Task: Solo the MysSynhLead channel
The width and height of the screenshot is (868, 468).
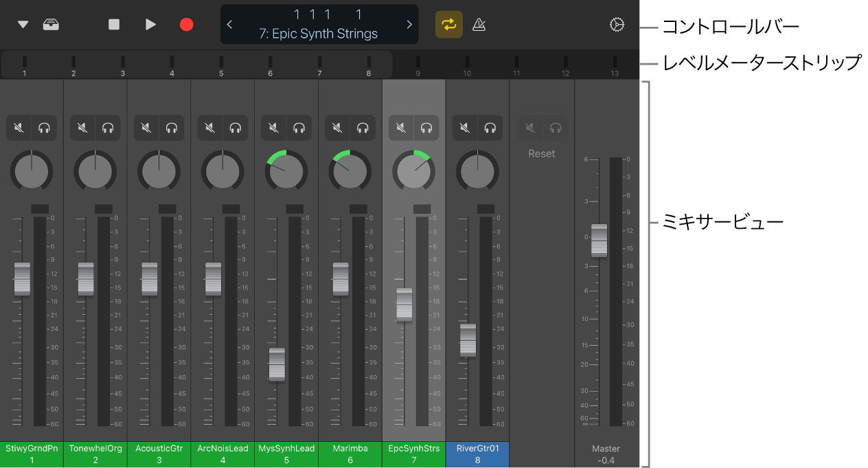Action: click(299, 128)
